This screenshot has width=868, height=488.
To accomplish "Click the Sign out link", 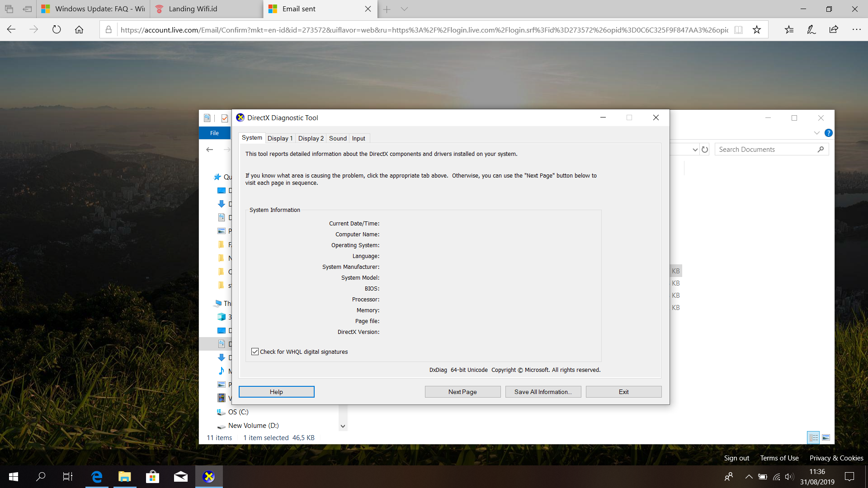I will 736,458.
